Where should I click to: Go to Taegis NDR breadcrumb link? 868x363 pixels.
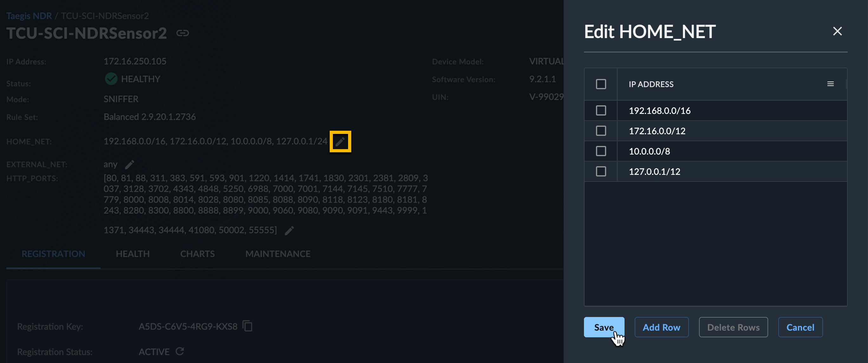[29, 16]
